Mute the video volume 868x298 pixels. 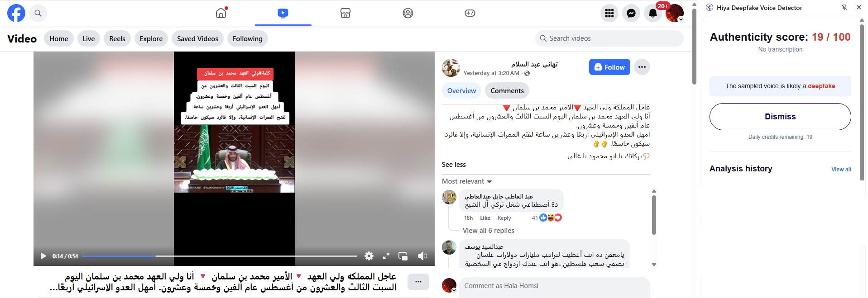(x=422, y=256)
